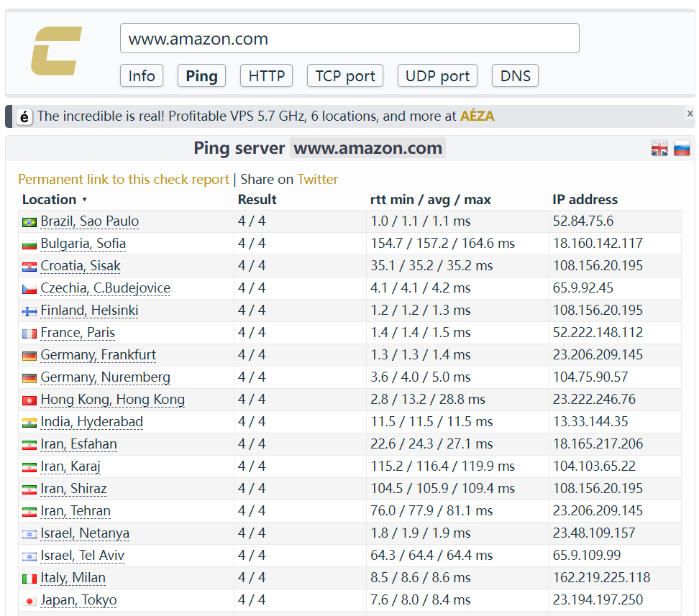Open Germany, Frankfurt node details

(x=98, y=355)
